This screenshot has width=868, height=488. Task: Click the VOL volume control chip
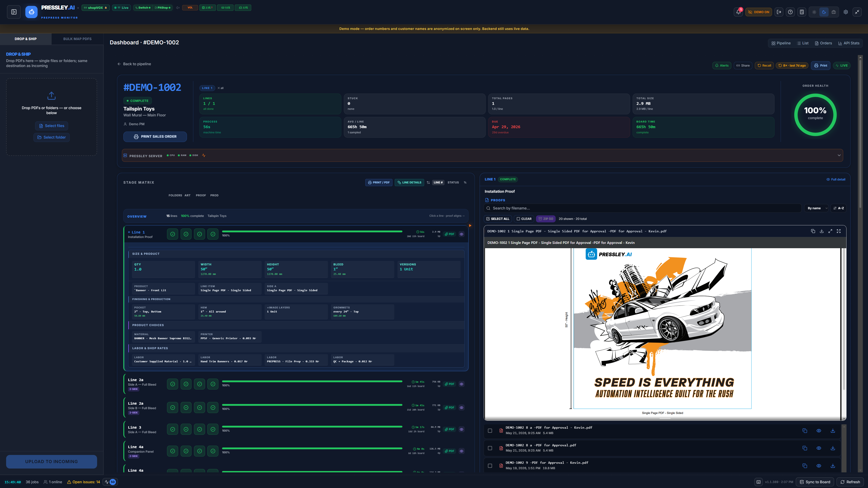tap(190, 8)
